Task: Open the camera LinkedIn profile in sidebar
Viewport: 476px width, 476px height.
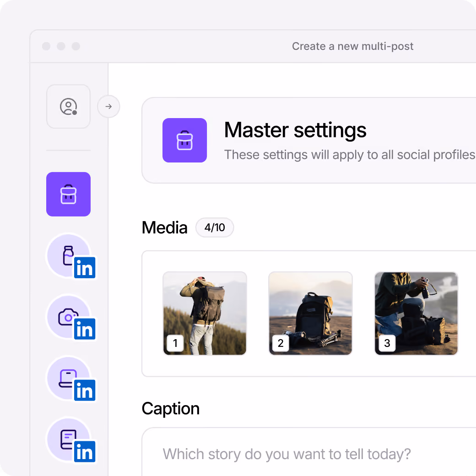Action: (x=71, y=318)
